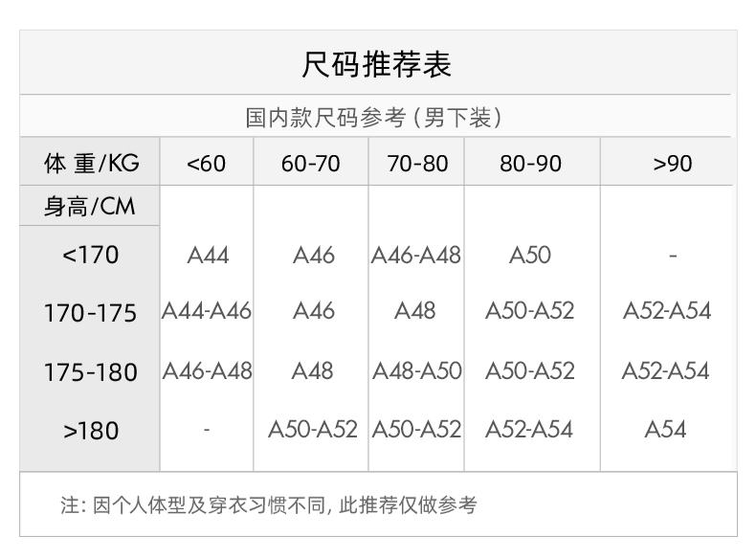756x559 pixels.
Task: Select the 175-180 height row label
Action: [91, 371]
